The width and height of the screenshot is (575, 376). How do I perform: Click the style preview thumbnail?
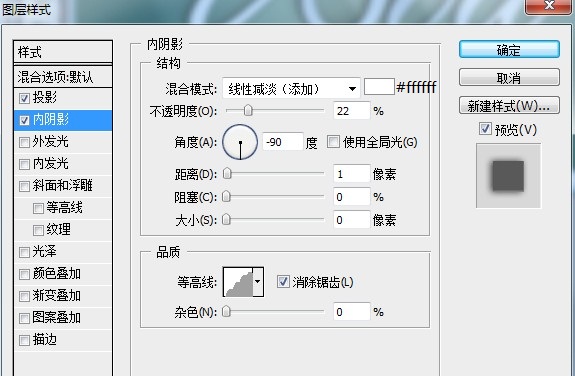pyautogui.click(x=508, y=176)
